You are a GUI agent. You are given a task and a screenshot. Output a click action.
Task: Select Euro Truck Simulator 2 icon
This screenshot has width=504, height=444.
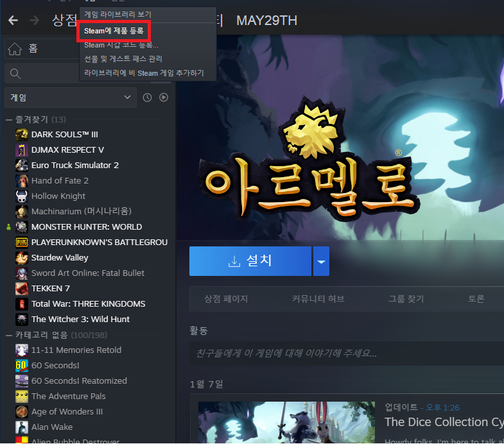22,166
